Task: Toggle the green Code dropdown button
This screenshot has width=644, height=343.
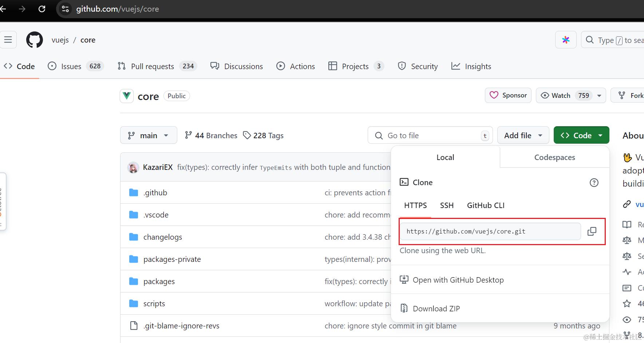Action: (581, 135)
